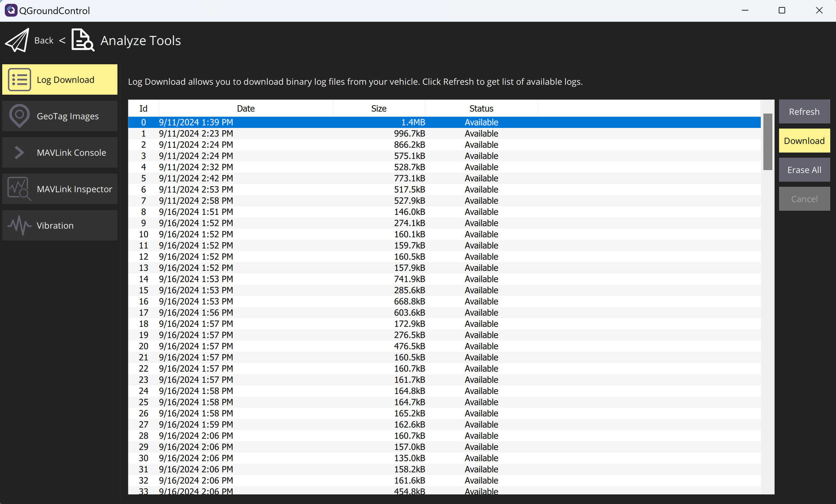Click the Id column header
The height and width of the screenshot is (504, 836).
pos(143,108)
